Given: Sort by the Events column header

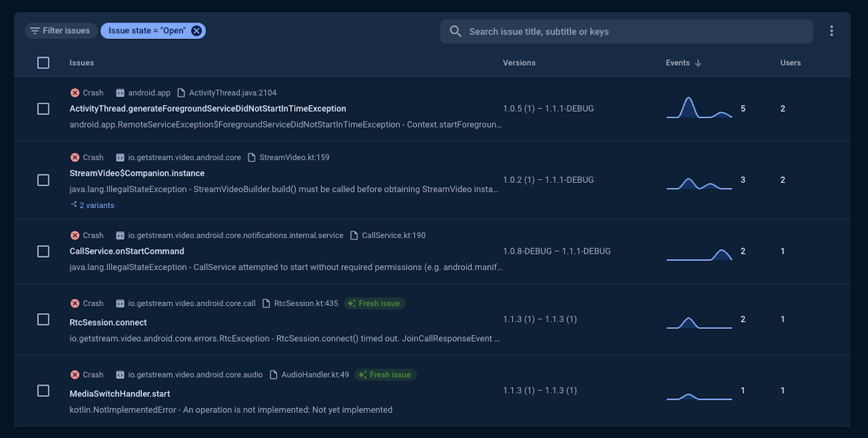Looking at the screenshot, I should (678, 63).
